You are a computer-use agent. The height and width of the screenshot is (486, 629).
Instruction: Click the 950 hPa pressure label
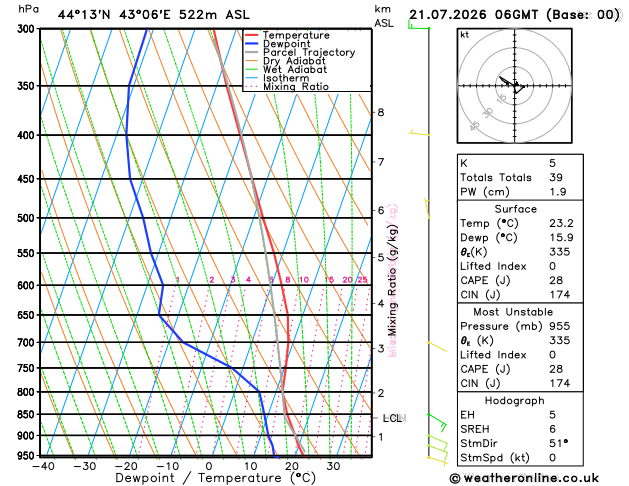coord(28,456)
